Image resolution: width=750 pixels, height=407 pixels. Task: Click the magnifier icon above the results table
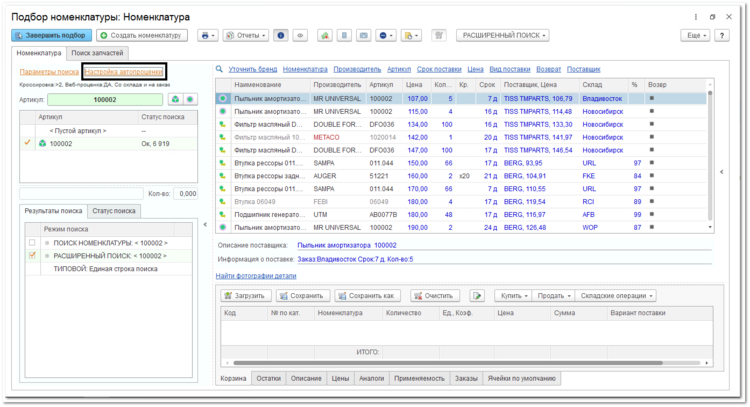(219, 69)
